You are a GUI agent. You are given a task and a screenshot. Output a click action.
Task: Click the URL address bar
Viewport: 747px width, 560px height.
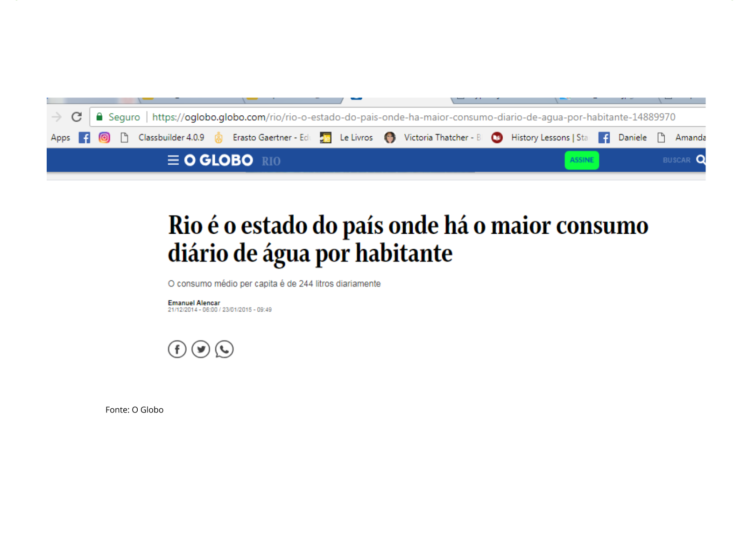point(413,117)
